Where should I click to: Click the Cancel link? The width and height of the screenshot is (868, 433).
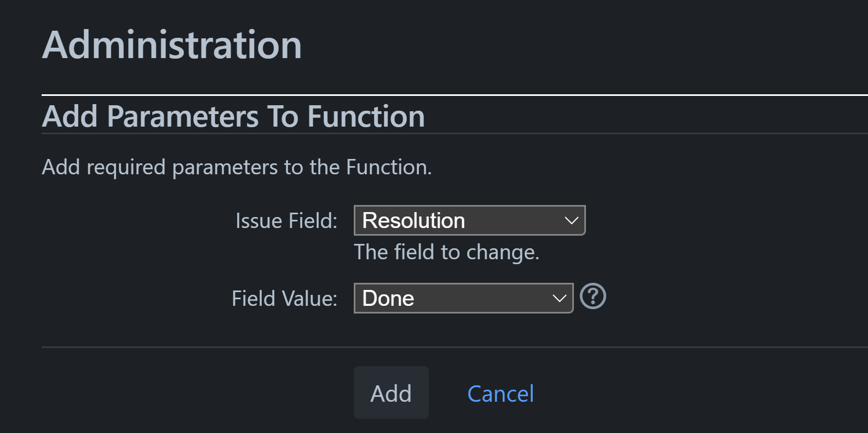(x=500, y=394)
